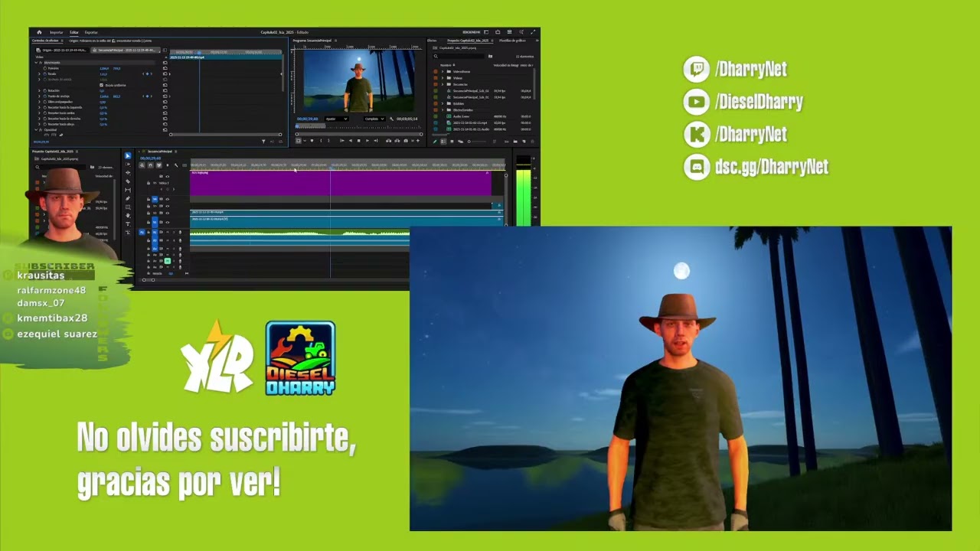This screenshot has width=980, height=551.
Task: Click the Diesel Dharry tractor logo
Action: 300,358
